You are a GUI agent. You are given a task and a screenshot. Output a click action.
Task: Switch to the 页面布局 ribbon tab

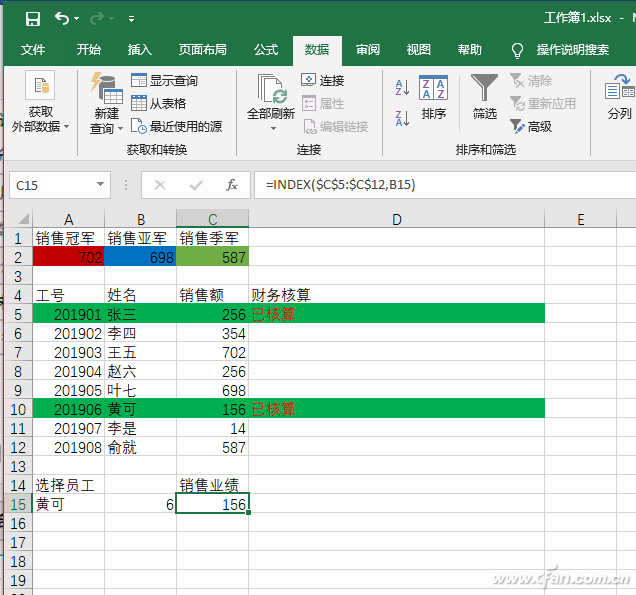tap(203, 50)
